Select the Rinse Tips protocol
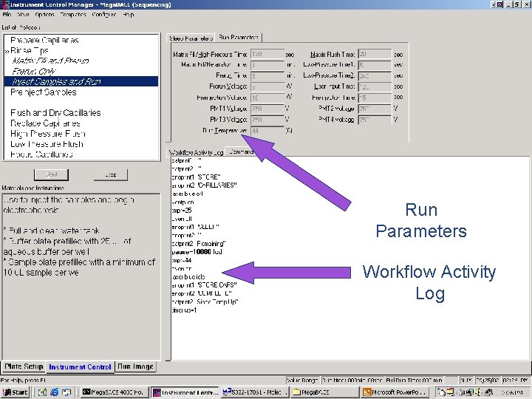 [30, 50]
